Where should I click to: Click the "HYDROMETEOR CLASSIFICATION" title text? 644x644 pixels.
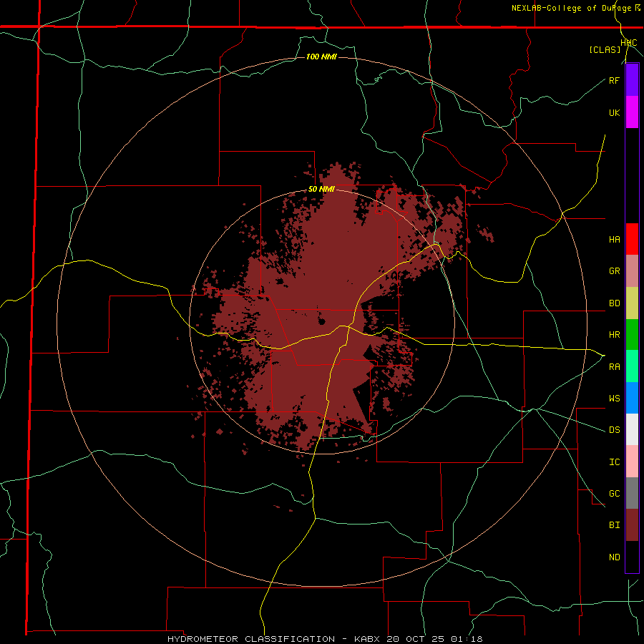tap(251, 639)
